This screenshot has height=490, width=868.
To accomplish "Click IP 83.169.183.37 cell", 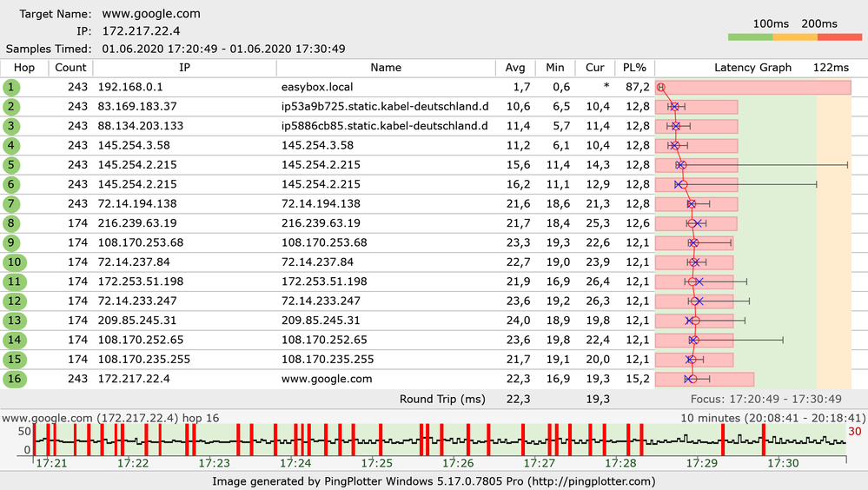I will coord(137,106).
